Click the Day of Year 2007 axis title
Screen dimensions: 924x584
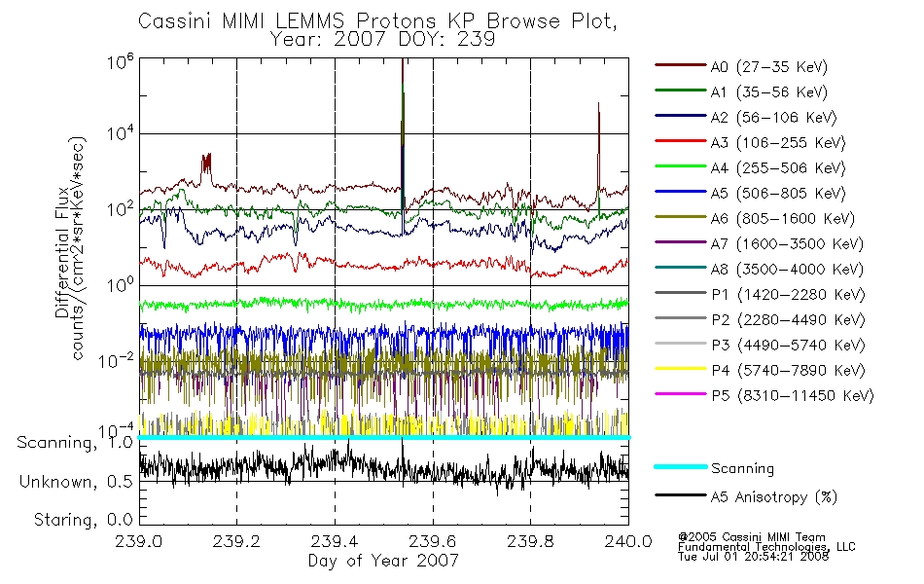tap(383, 561)
